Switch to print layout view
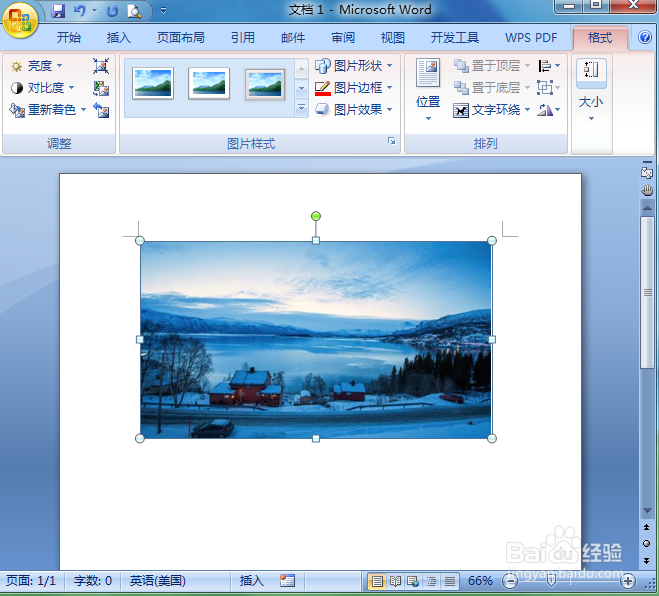659x596 pixels. pyautogui.click(x=377, y=581)
